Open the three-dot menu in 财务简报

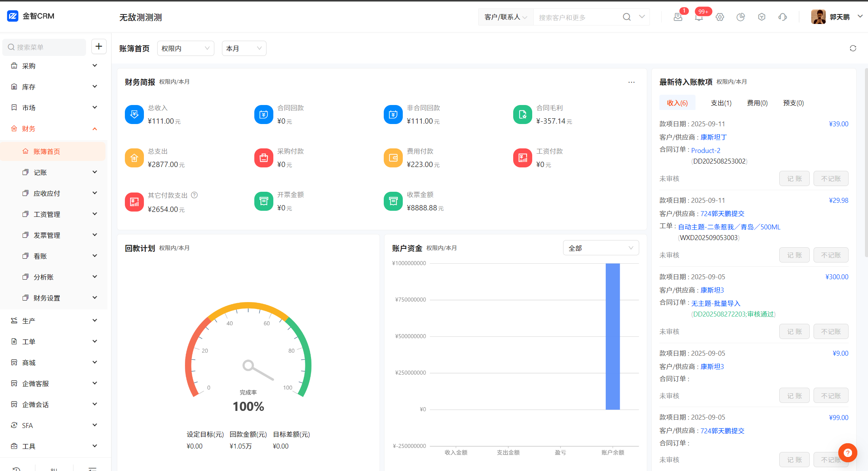click(x=631, y=82)
